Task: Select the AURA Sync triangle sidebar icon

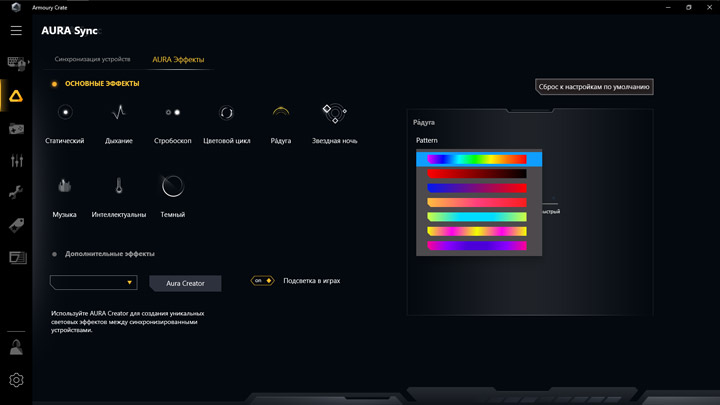Action: [16, 96]
